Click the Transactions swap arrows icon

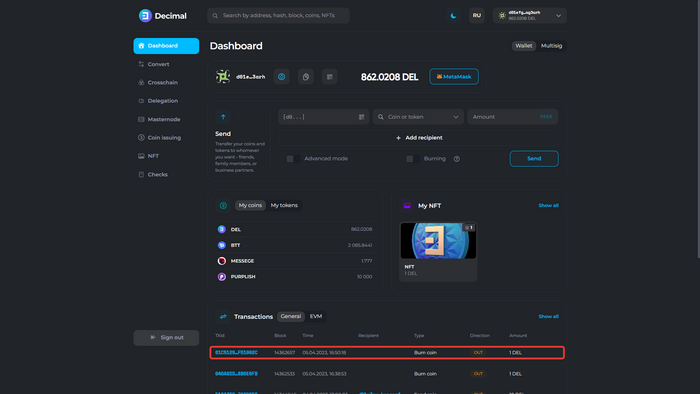coord(223,316)
